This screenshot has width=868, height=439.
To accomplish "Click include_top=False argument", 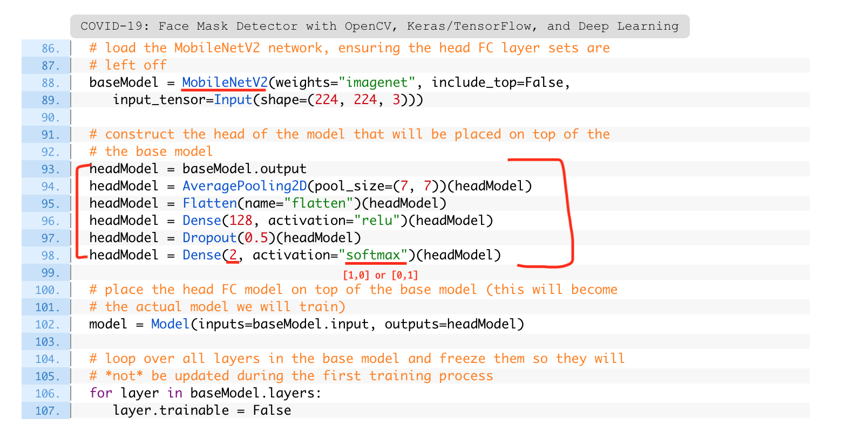I will [x=497, y=83].
